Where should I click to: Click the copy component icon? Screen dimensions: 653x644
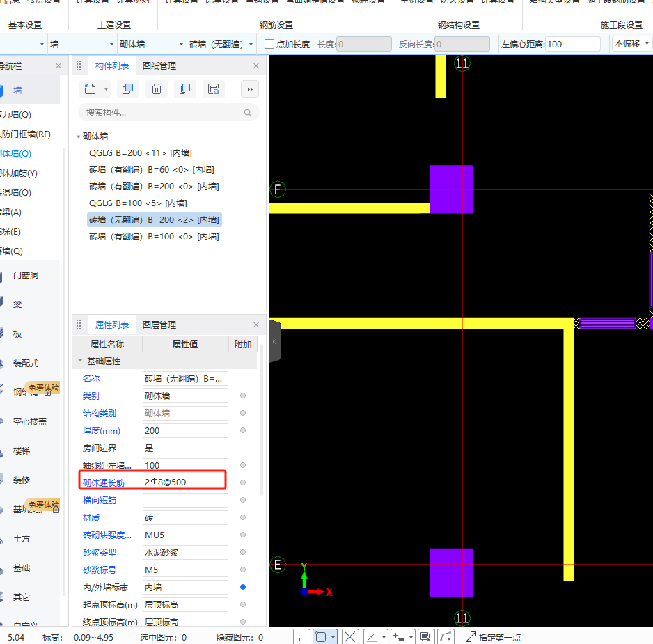(x=128, y=88)
